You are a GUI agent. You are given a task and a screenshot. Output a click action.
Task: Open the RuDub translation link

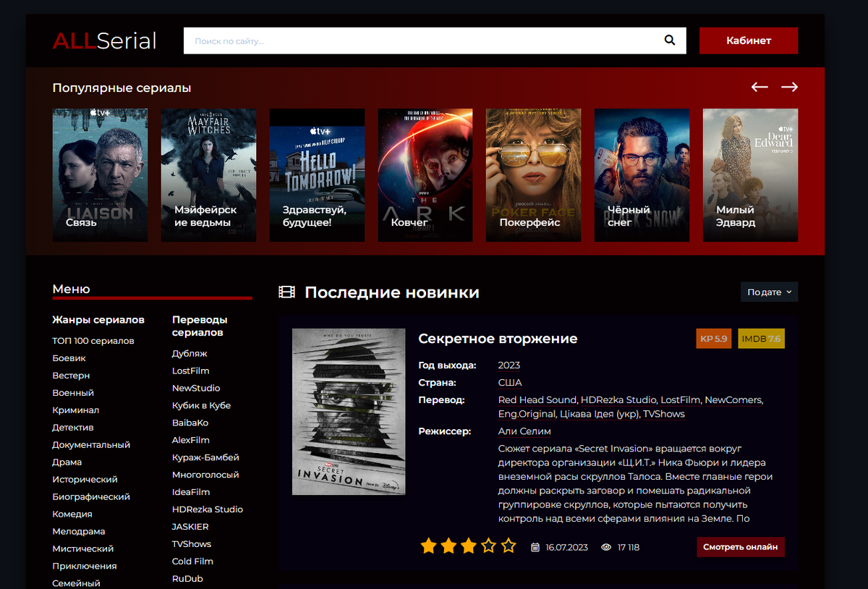pos(187,580)
